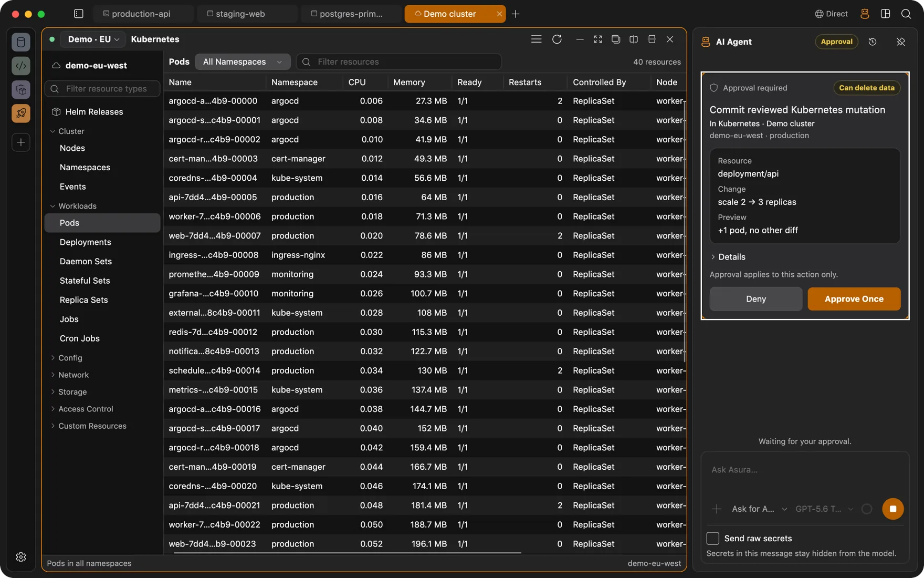The height and width of the screenshot is (578, 924).
Task: Click the Approve Once button
Action: (x=854, y=299)
